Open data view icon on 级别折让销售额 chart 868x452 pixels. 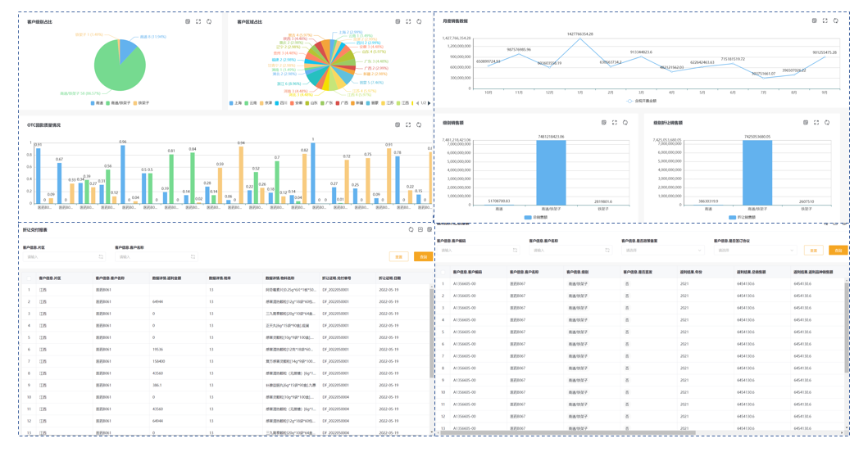[806, 123]
